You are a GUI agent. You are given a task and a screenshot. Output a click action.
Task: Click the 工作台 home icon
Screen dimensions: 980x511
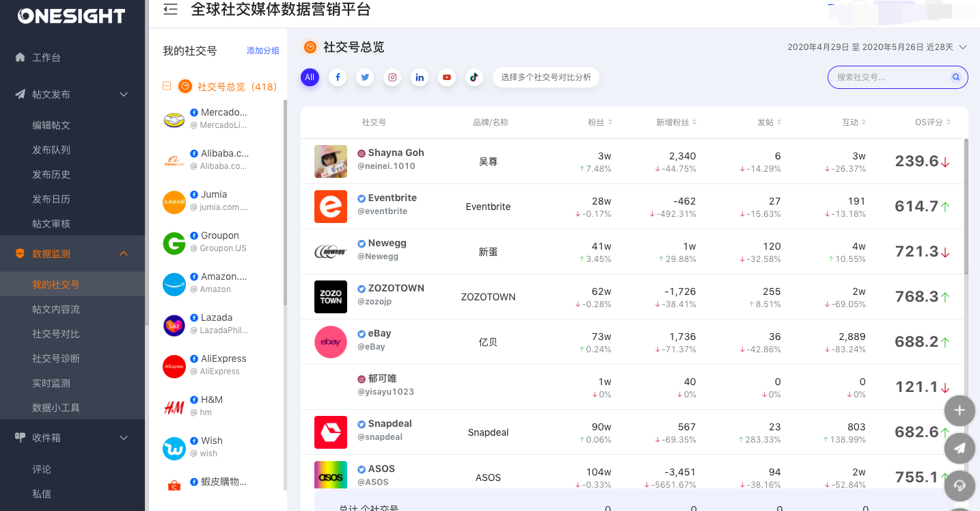(x=20, y=57)
